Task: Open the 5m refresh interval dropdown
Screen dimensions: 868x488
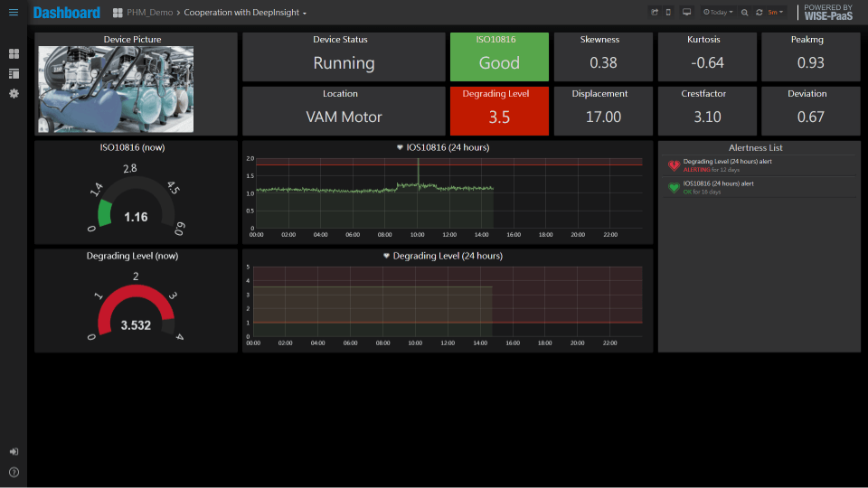Action: (775, 12)
